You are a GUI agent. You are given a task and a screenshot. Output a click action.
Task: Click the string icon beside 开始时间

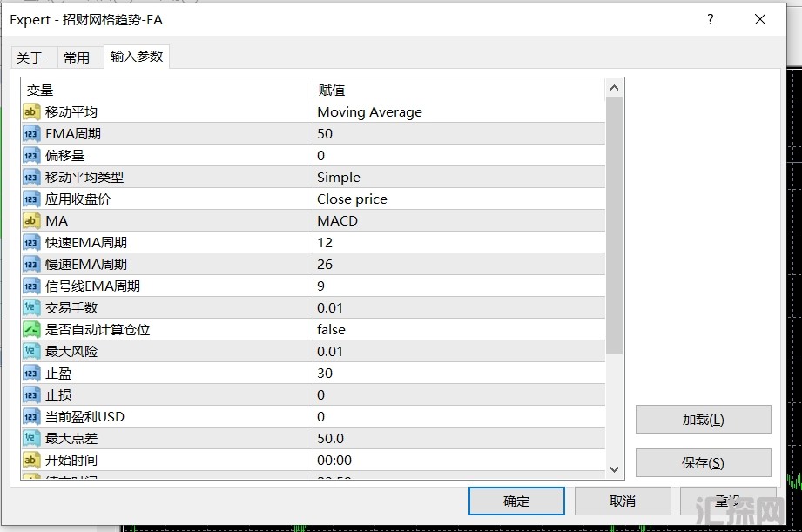[30, 461]
